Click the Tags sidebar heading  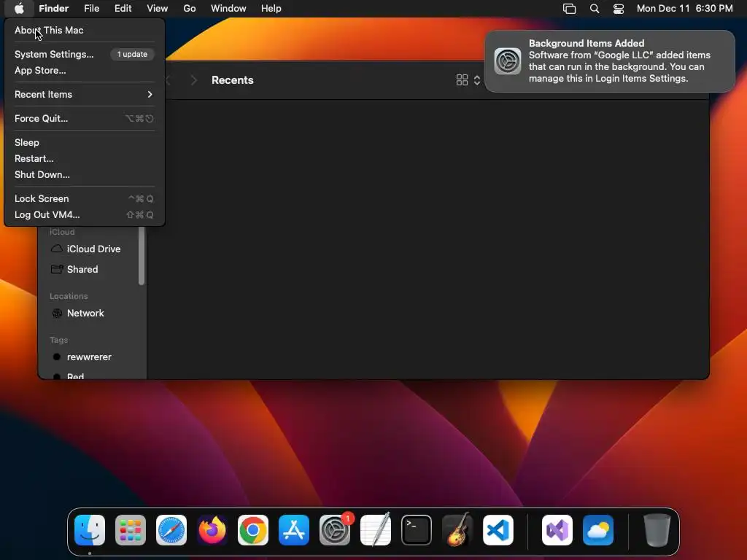[58, 340]
